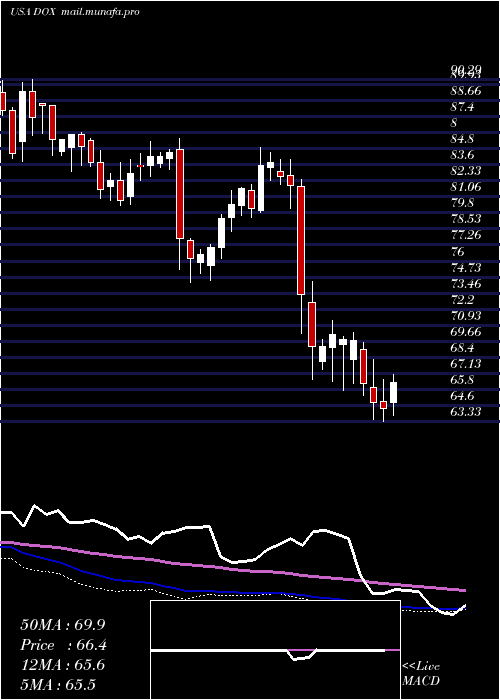Click the 64.6 price axis label
This screenshot has width=500, height=700.
(x=463, y=396)
